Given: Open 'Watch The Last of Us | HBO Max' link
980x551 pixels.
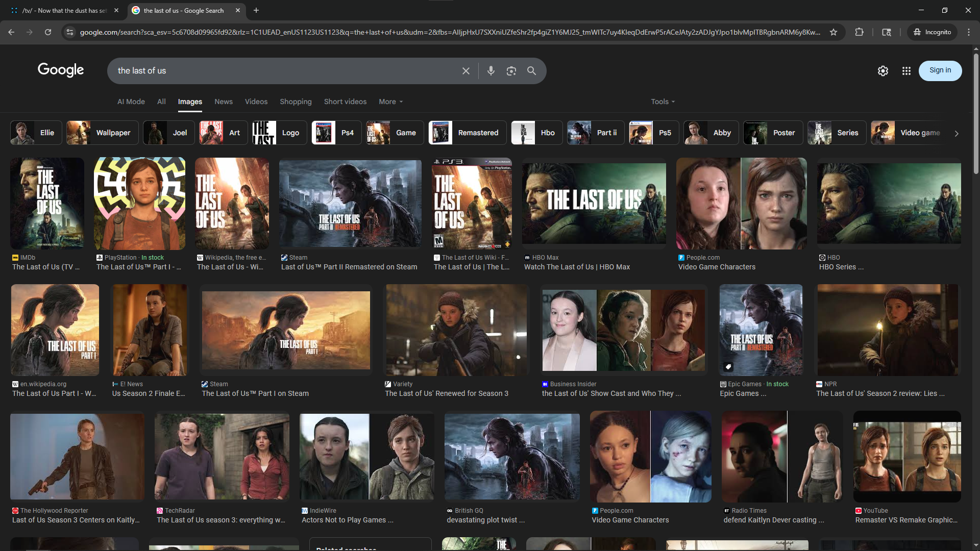Looking at the screenshot, I should [577, 267].
